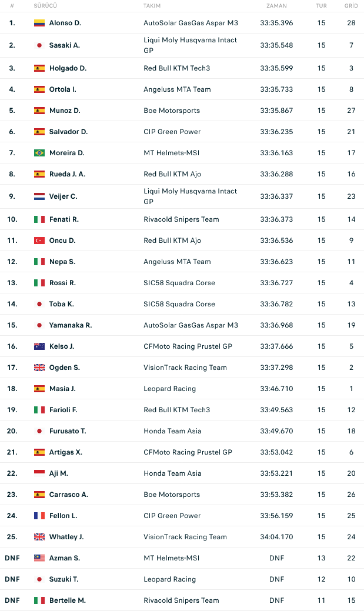The image size is (364, 611).
Task: Click the Malaysian flag beside Azman S.
Action: click(39, 558)
